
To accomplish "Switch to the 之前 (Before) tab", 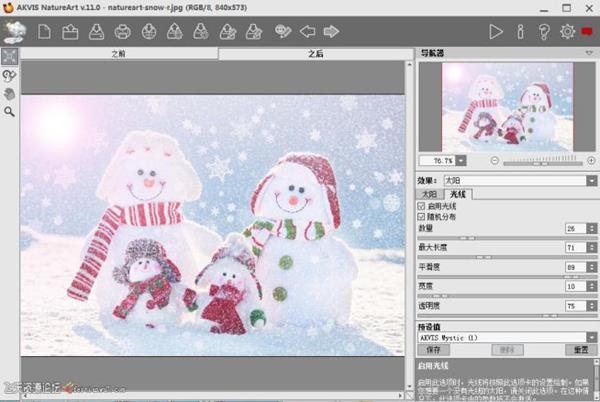I will [x=119, y=54].
